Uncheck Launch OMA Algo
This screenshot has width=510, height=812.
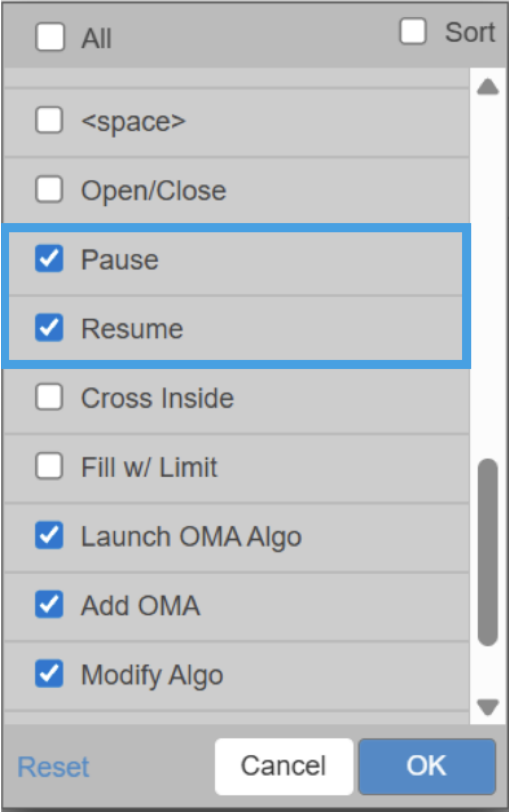click(49, 536)
